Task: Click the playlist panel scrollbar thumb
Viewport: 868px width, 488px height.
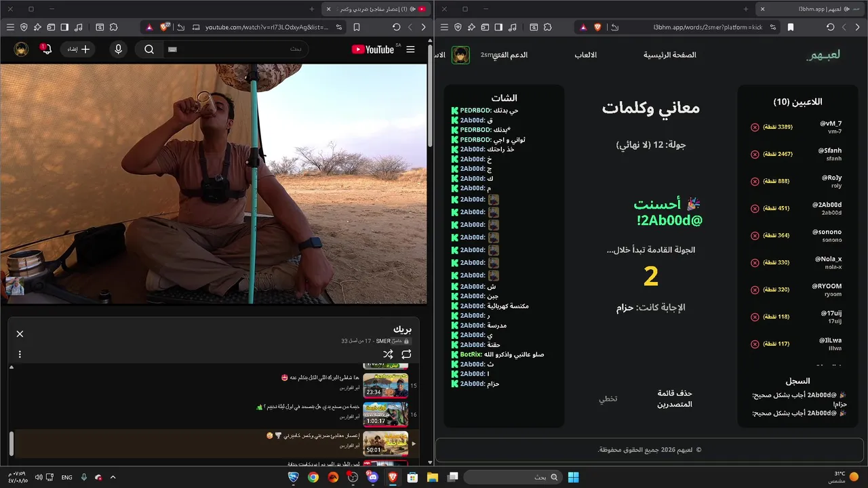Action: tap(12, 444)
